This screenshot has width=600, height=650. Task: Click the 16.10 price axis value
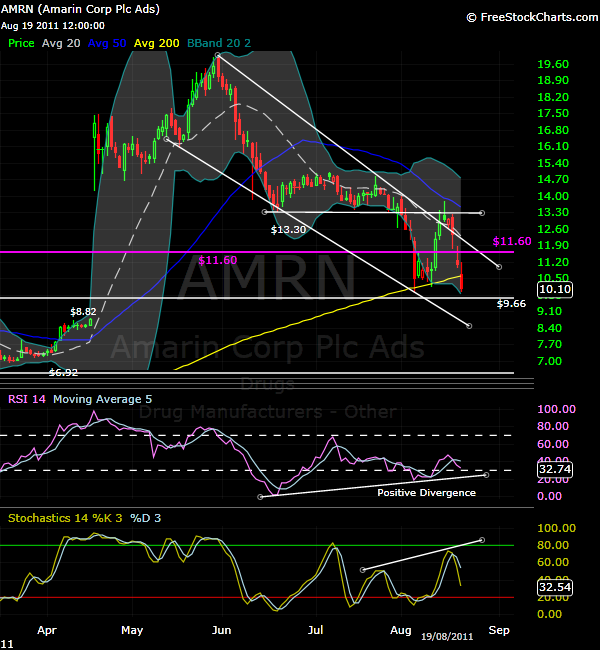[553, 146]
